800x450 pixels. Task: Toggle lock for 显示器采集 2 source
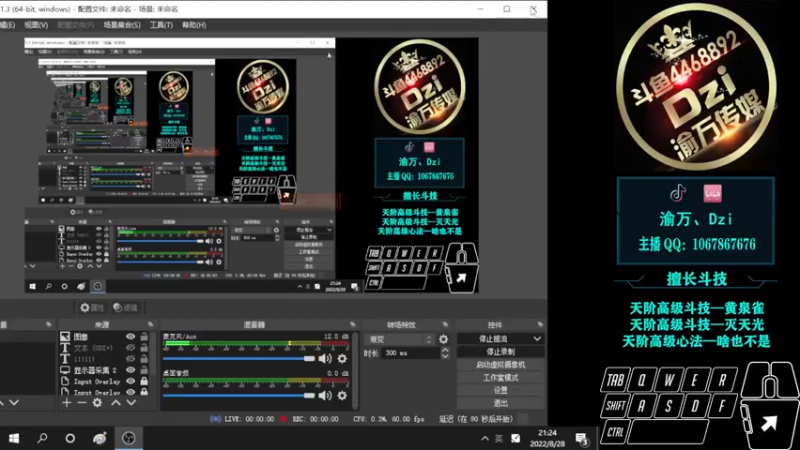tap(144, 370)
